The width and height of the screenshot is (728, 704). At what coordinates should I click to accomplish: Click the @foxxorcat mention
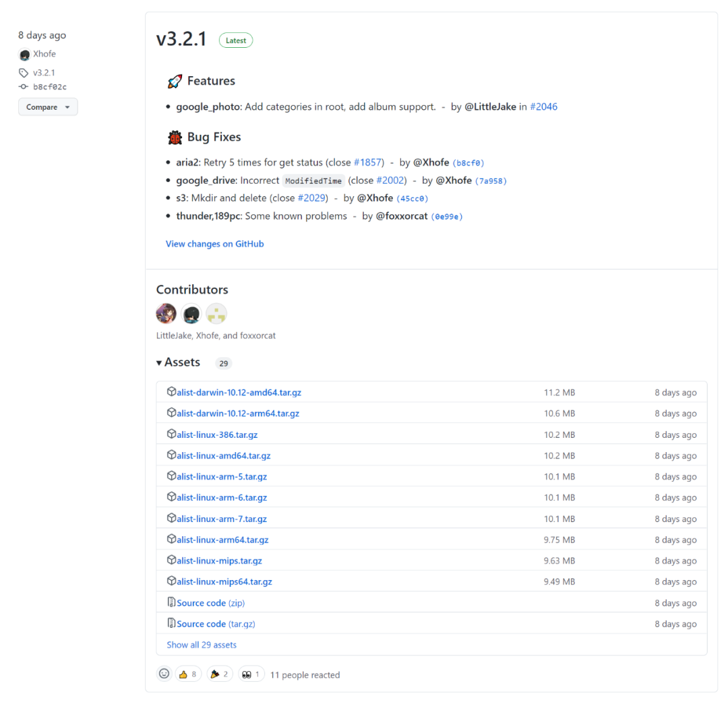(x=402, y=216)
